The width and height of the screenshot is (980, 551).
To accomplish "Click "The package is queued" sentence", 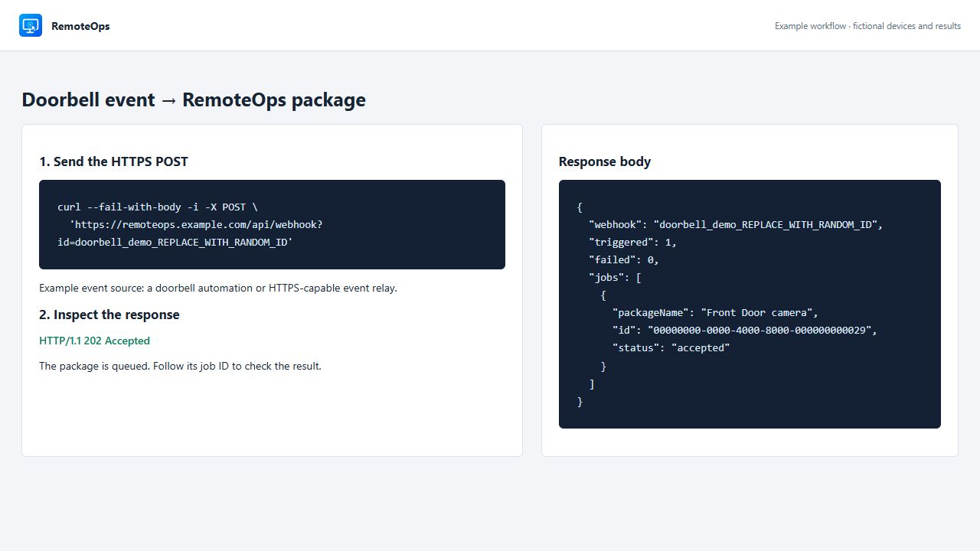I will pos(180,366).
